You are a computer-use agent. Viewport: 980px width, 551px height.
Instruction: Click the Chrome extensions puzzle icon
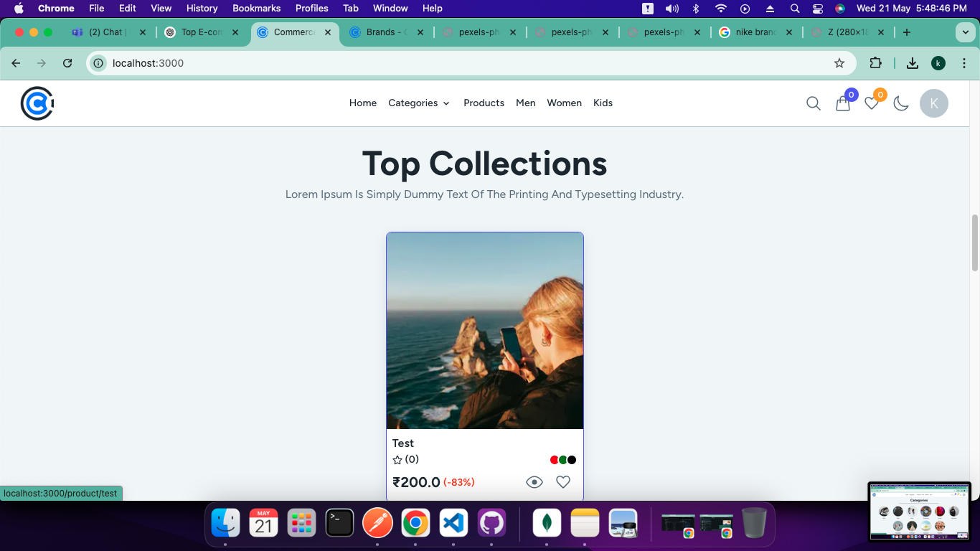875,63
